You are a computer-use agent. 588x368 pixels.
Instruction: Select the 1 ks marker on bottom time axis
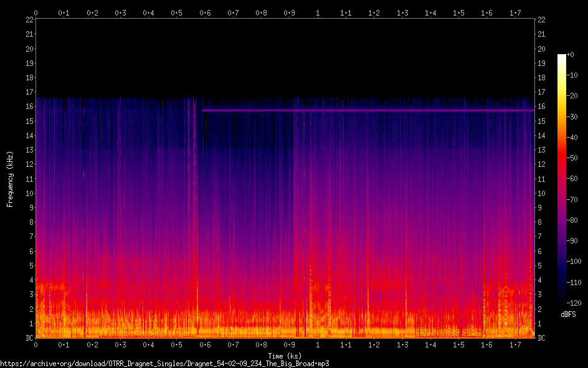pos(318,345)
